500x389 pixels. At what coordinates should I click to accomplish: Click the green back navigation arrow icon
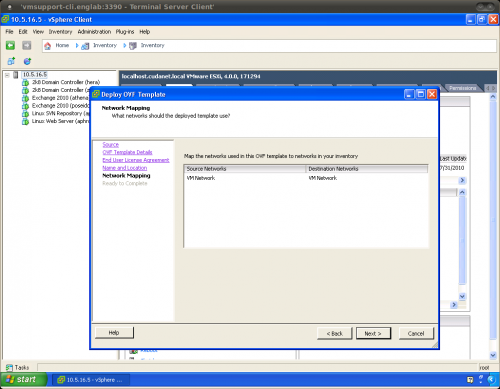[10, 45]
